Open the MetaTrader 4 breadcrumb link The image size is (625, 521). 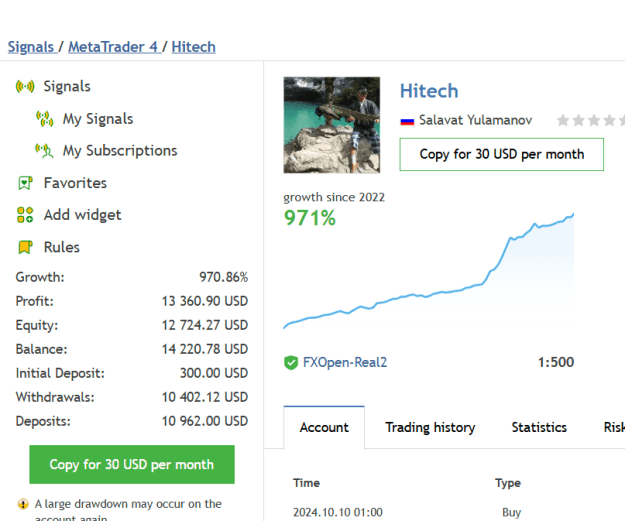[113, 47]
